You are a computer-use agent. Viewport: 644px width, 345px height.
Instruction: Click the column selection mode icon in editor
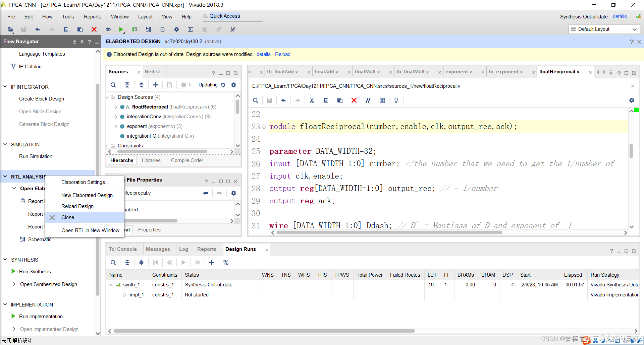(x=382, y=100)
